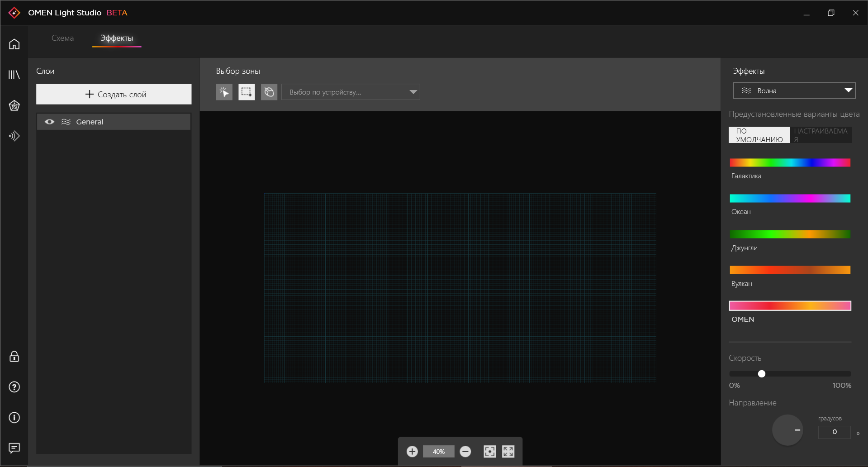Switch to default color presets (ПО УМОЛЧАНИЮ)
Image resolution: width=868 pixels, height=467 pixels.
(759, 135)
